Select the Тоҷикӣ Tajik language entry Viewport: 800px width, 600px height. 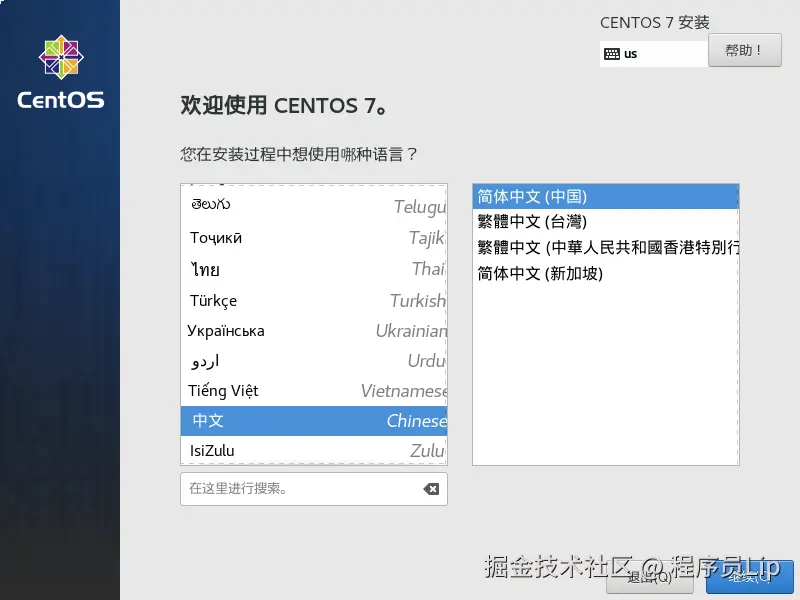300,237
